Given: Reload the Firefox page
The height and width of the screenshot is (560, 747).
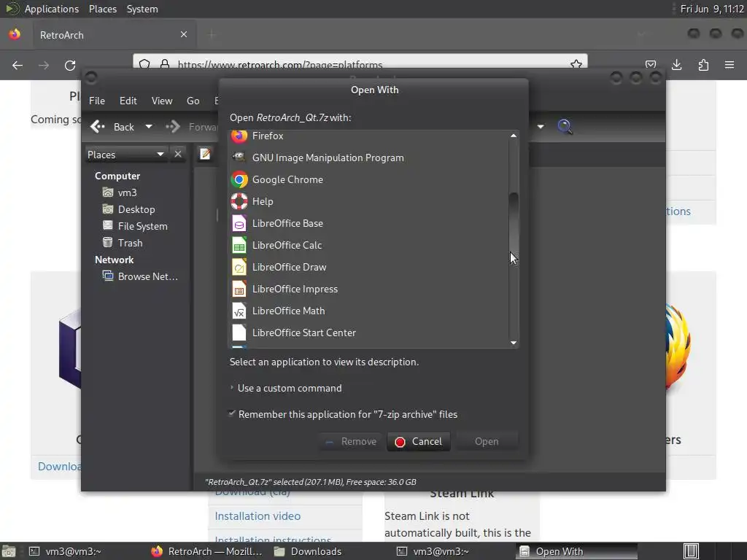Looking at the screenshot, I should click(70, 65).
